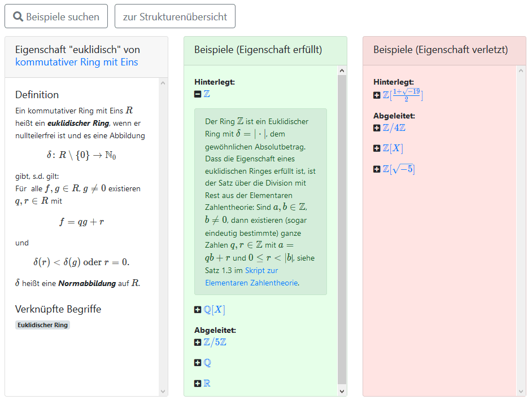Expand the ℚ example plus icon
This screenshot has width=532, height=400.
pyautogui.click(x=198, y=363)
